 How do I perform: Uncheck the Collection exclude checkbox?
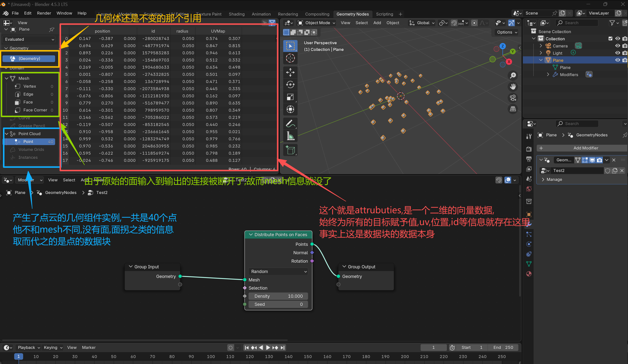click(x=610, y=39)
